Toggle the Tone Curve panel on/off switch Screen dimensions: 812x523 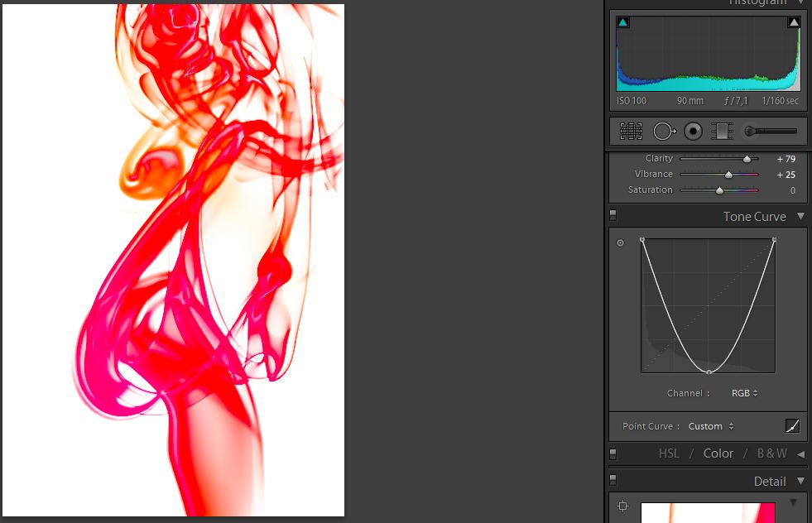click(x=613, y=215)
